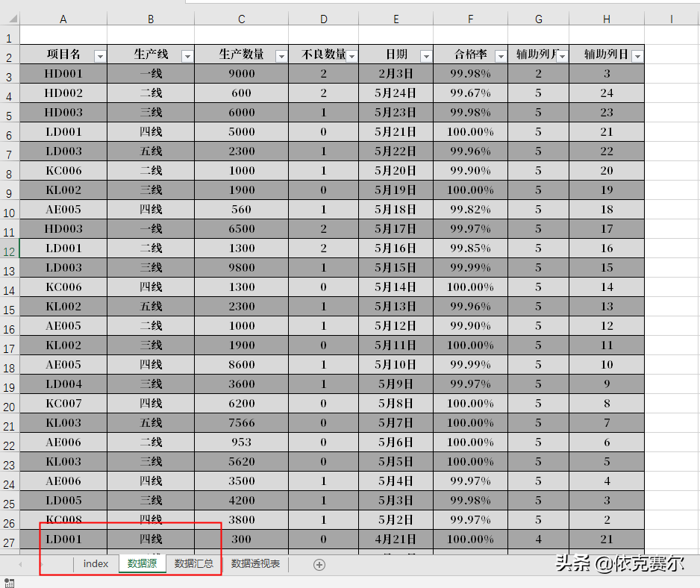
Task: Select column A header
Action: [x=63, y=19]
